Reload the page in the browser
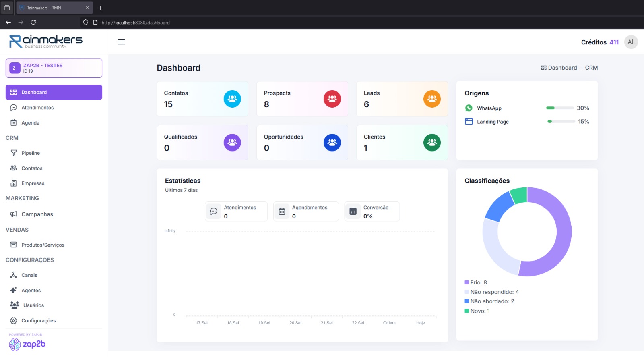This screenshot has height=357, width=644. (33, 22)
